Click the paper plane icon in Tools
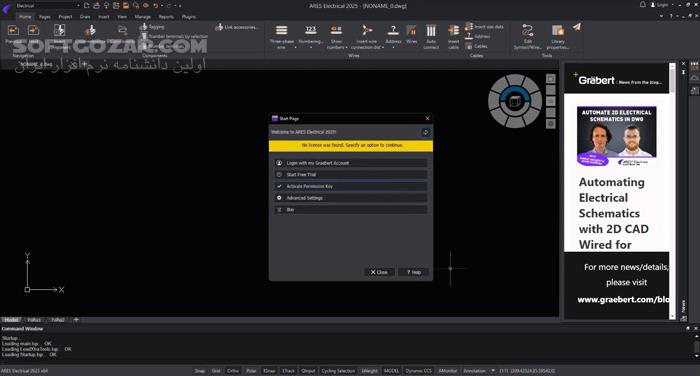The height and width of the screenshot is (376, 700). pos(577,27)
